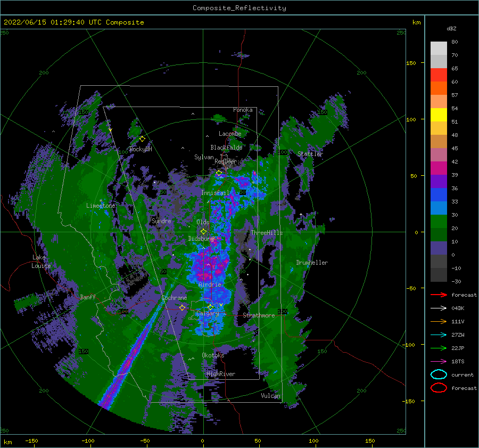Click the Vulcan town label
This screenshot has height=448, width=479.
[270, 395]
